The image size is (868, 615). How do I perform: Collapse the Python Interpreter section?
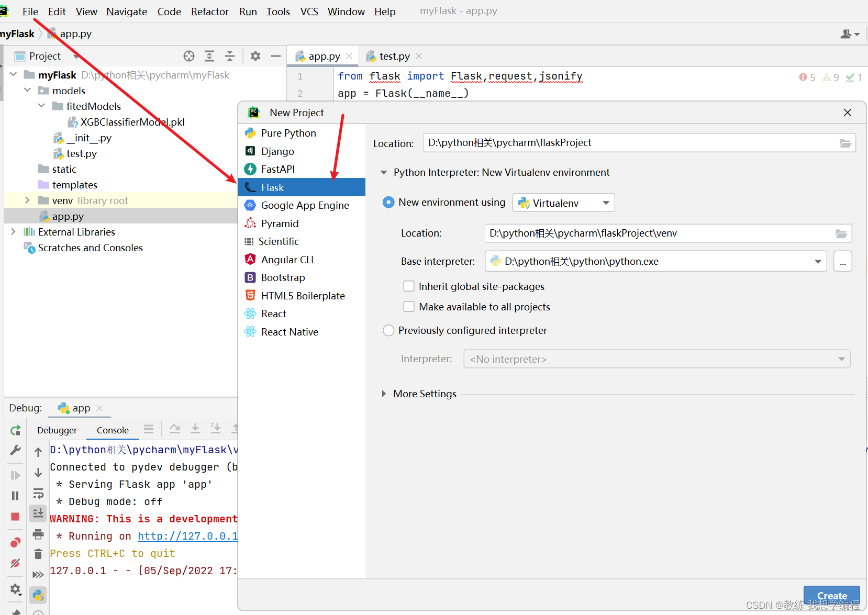[384, 172]
